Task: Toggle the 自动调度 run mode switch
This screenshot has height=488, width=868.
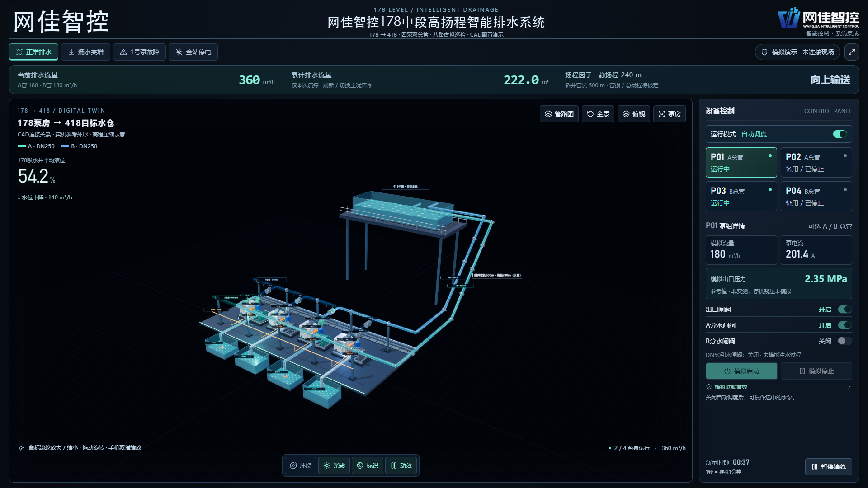Action: [840, 134]
